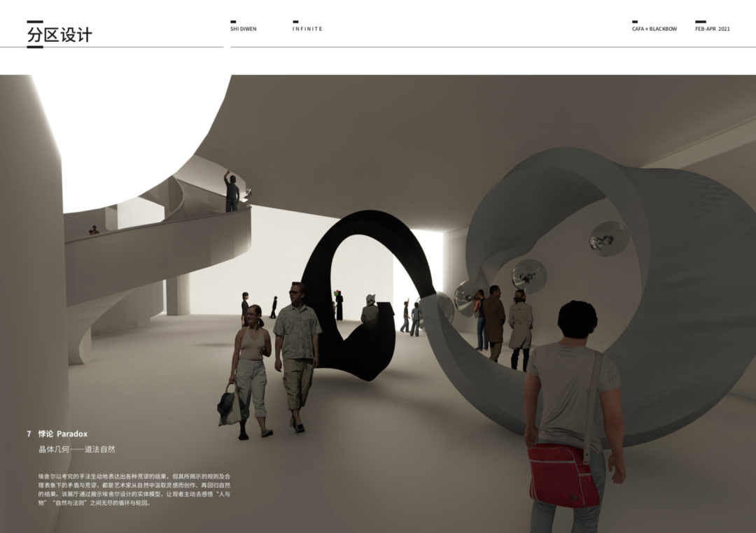
Task: Select the subtitle "晶体几何——道法自然"
Action: point(77,449)
